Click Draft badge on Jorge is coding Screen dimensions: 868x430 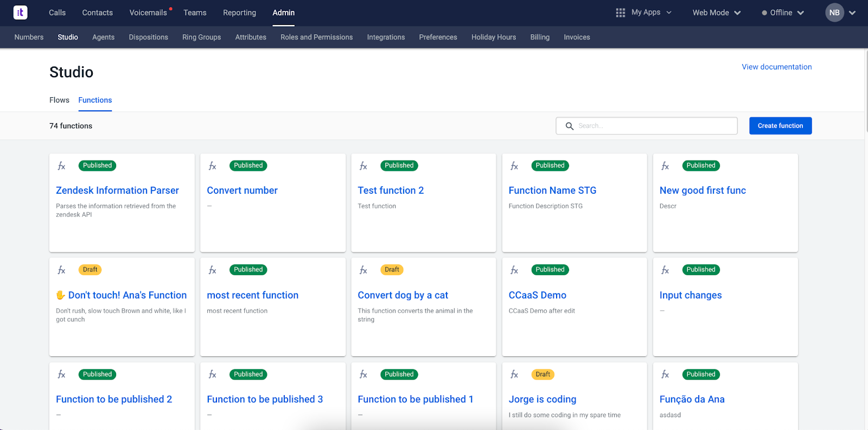(x=542, y=375)
